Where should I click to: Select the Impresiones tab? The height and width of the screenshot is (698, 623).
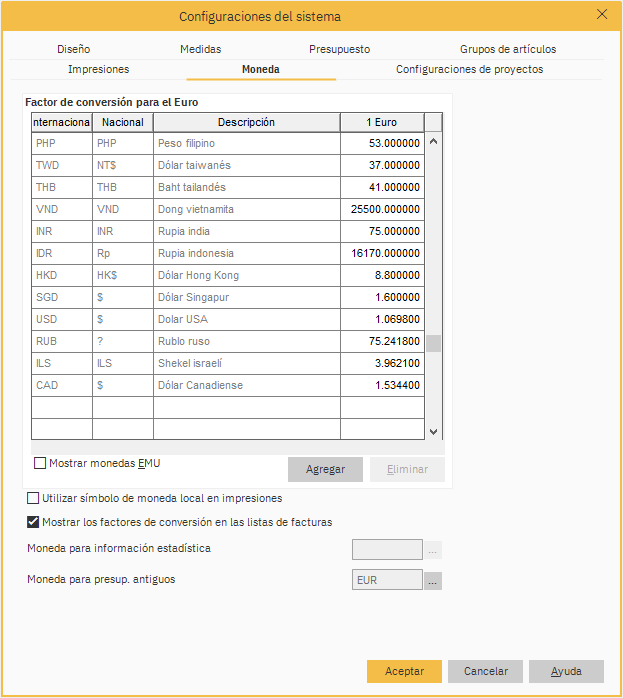pyautogui.click(x=98, y=70)
